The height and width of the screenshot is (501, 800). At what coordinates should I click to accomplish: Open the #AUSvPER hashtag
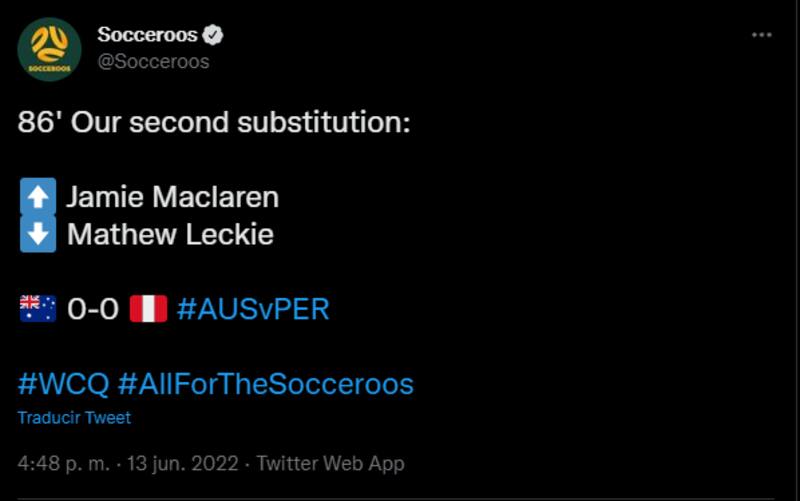coord(253,309)
